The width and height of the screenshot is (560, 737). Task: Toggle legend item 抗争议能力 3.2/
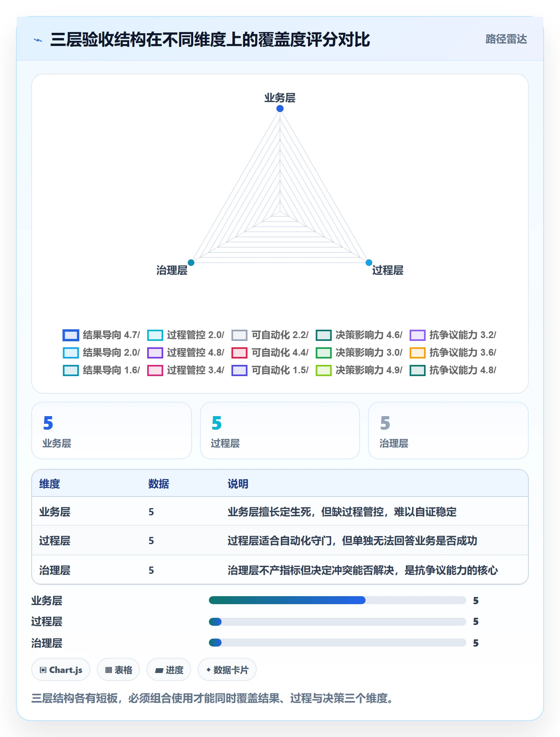[453, 335]
